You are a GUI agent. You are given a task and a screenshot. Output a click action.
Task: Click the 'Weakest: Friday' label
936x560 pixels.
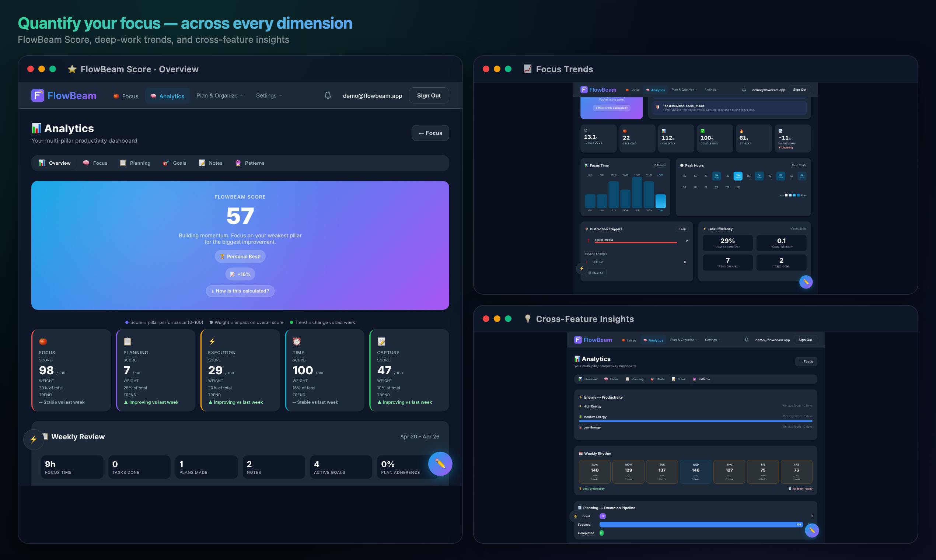[x=800, y=489]
